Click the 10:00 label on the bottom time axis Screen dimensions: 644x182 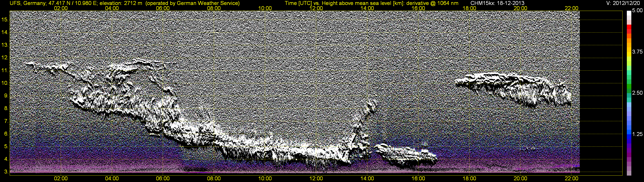pyautogui.click(x=265, y=179)
